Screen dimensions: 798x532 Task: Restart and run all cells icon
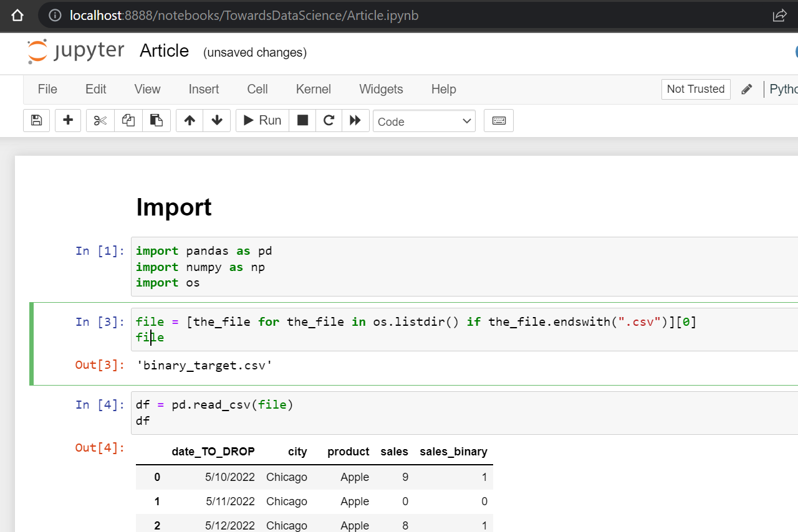click(x=355, y=121)
